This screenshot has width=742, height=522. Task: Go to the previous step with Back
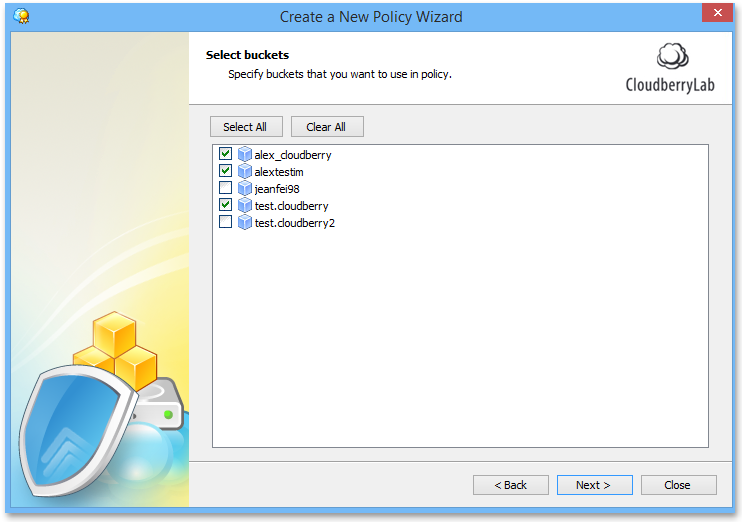511,485
